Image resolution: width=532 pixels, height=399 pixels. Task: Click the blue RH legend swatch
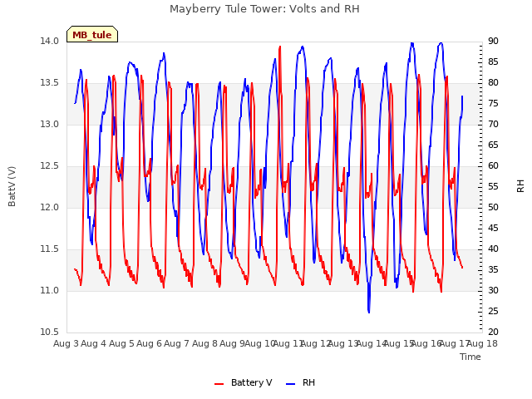291,384
